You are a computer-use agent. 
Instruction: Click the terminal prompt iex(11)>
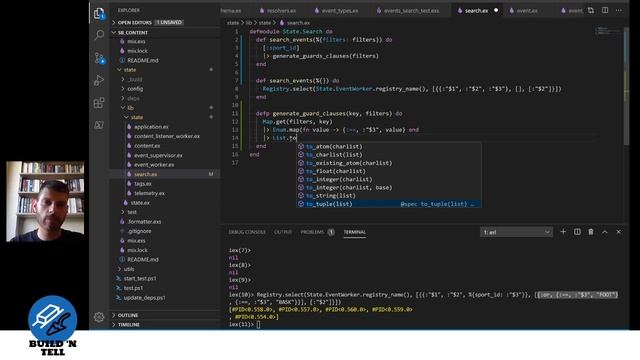[240, 324]
